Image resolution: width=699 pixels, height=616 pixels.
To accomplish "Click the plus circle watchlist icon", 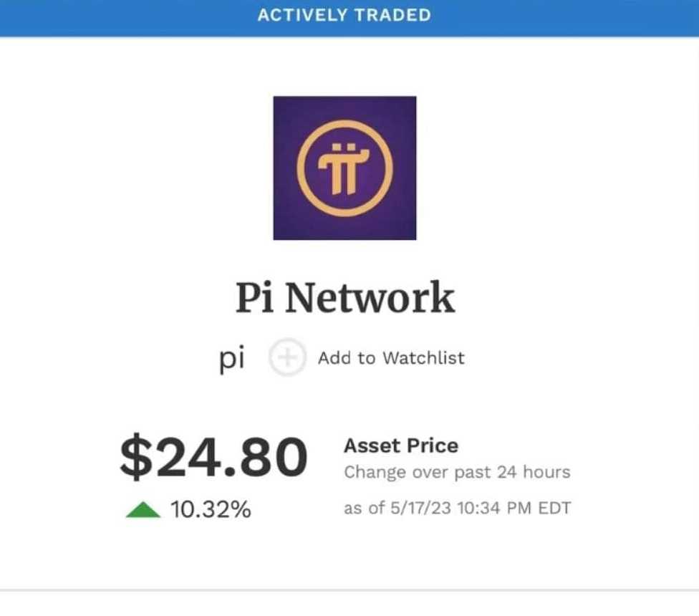I will click(287, 357).
